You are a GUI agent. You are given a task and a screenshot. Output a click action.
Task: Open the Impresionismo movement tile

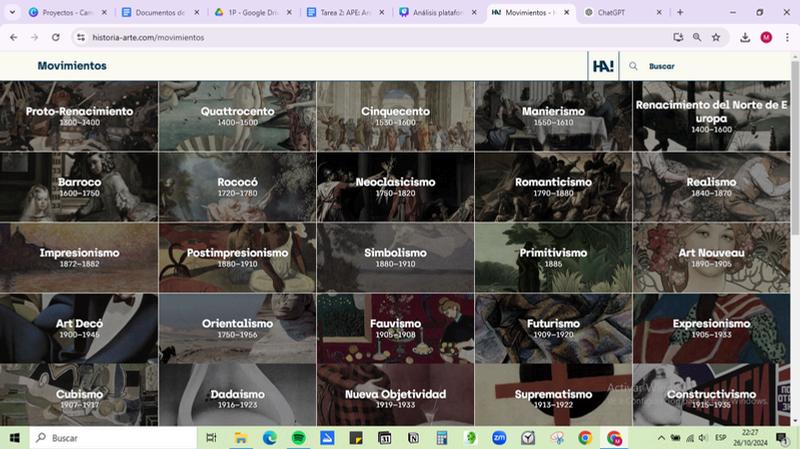[x=79, y=257]
